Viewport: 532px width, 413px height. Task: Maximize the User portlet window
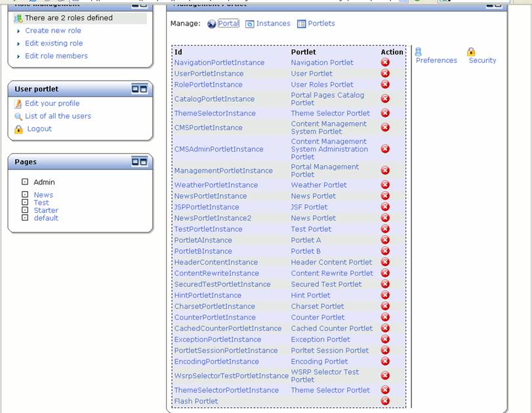click(144, 89)
